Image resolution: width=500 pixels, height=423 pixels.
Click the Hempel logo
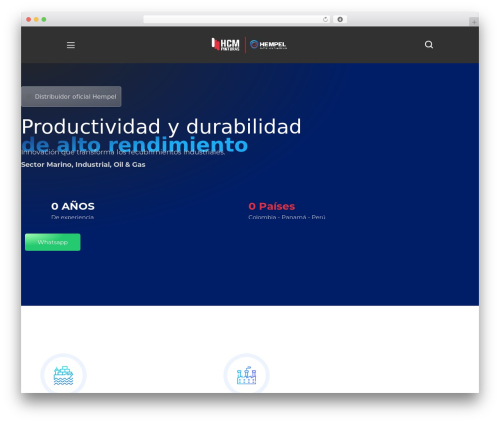268,45
